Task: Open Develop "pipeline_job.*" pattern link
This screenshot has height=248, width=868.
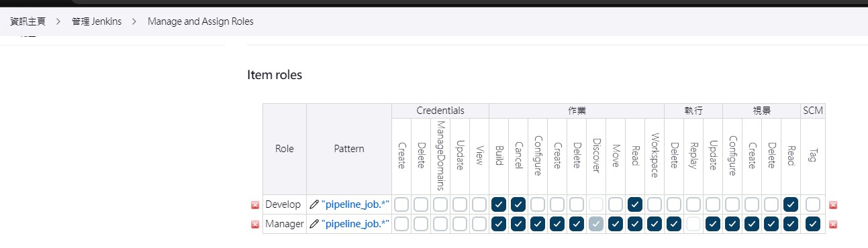Action: click(355, 204)
